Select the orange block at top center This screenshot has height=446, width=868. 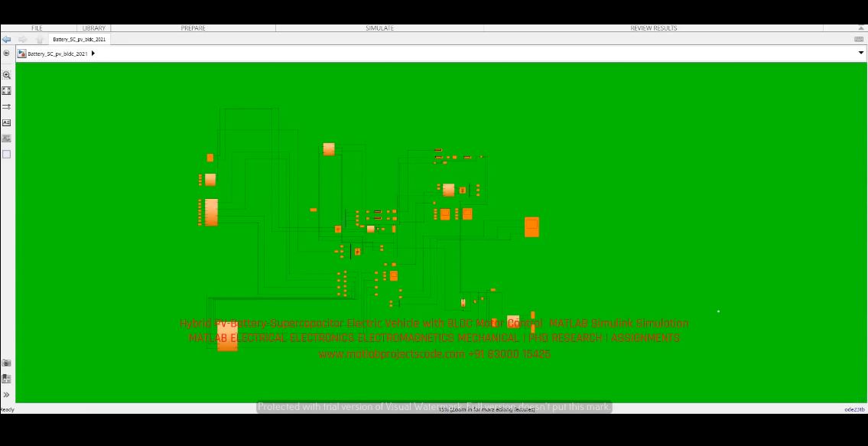329,149
